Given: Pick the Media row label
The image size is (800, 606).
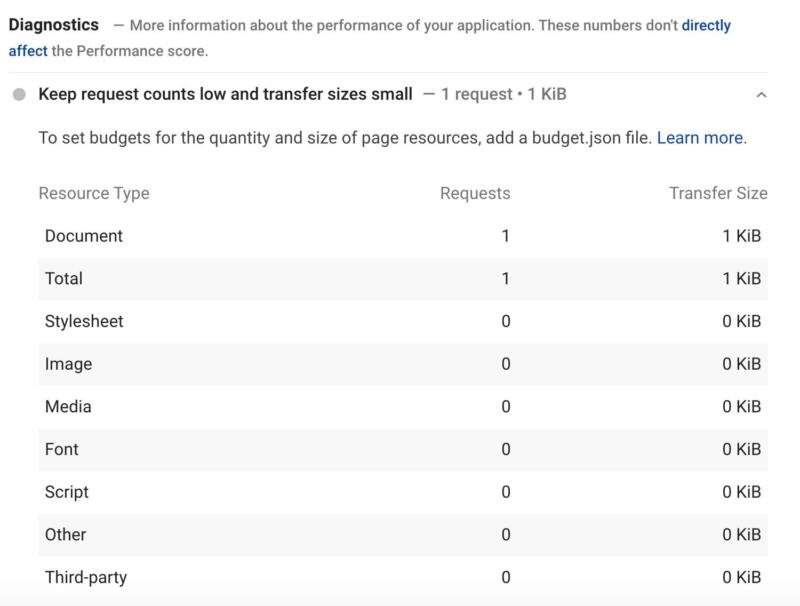Looking at the screenshot, I should (x=68, y=406).
